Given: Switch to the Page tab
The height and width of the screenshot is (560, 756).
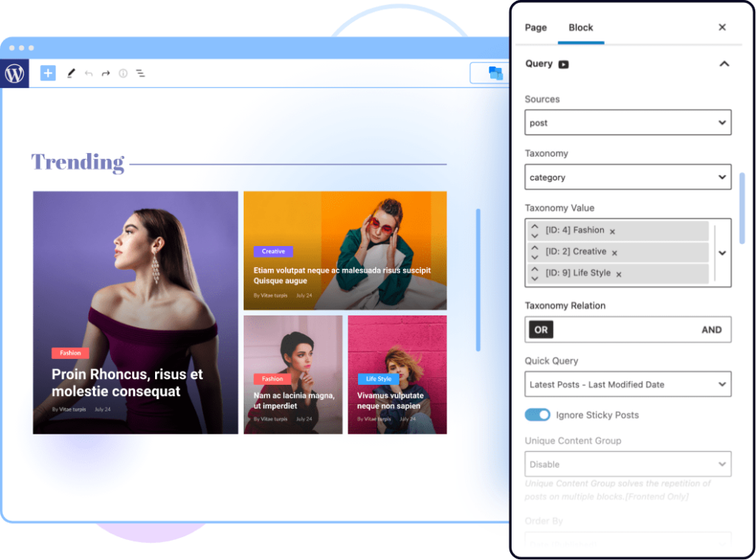Looking at the screenshot, I should point(536,27).
